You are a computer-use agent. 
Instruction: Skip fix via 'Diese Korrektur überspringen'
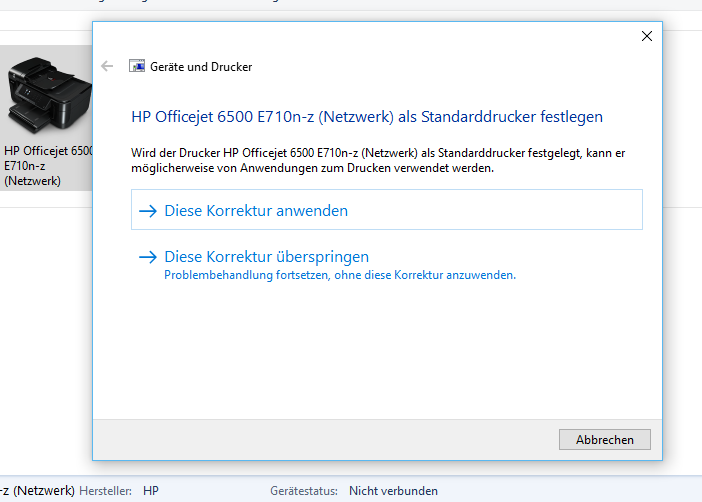click(x=266, y=257)
